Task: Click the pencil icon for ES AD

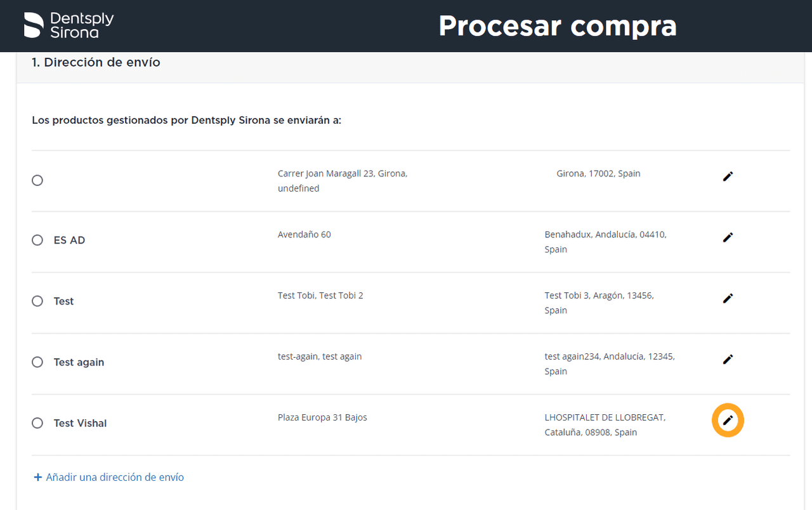Action: click(x=728, y=237)
